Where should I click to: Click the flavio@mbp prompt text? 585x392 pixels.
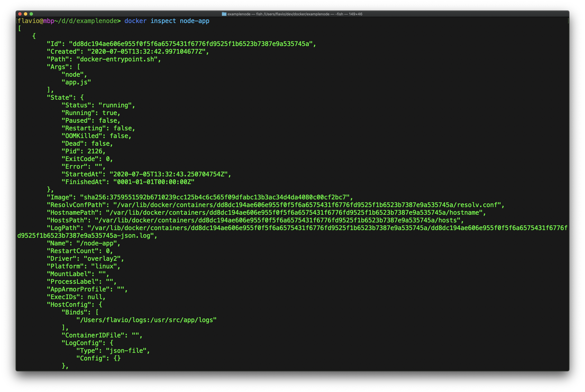(x=36, y=21)
